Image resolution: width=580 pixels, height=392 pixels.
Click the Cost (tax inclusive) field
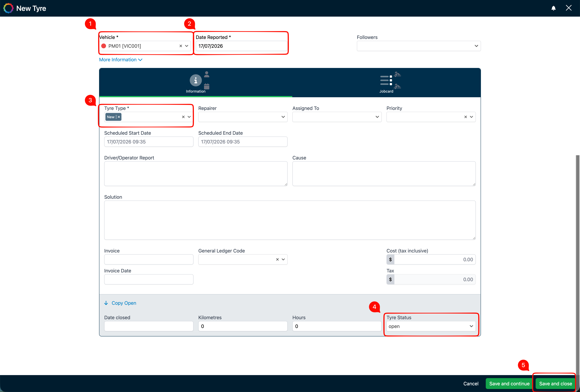(435, 260)
